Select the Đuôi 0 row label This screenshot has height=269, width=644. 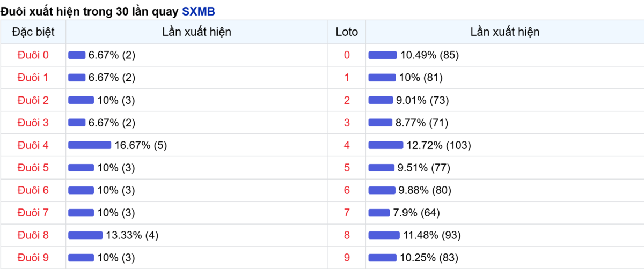tap(33, 55)
